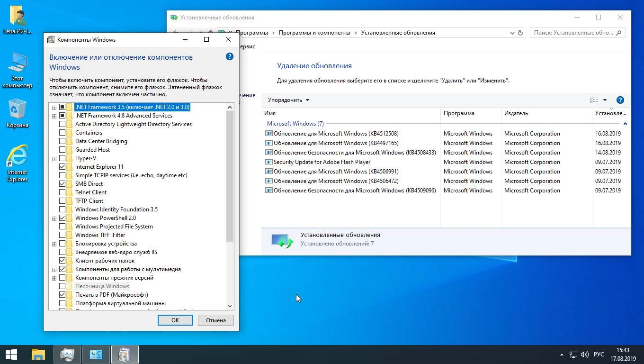Show hidden system tray icons
This screenshot has height=364, width=644.
pyautogui.click(x=562, y=355)
